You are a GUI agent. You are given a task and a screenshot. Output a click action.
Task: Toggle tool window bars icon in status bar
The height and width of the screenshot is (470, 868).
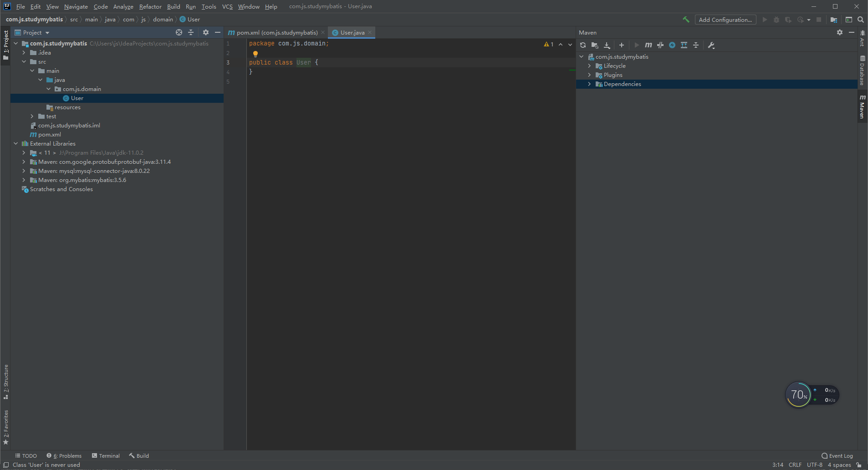point(6,465)
